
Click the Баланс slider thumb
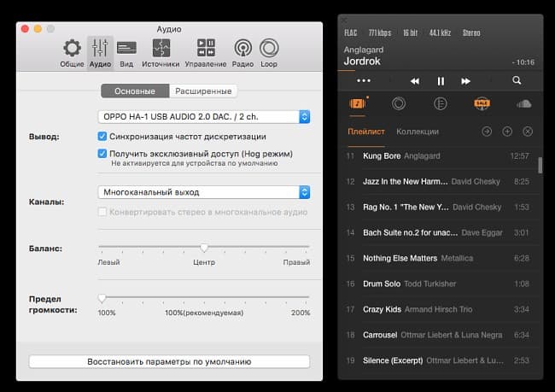[204, 248]
